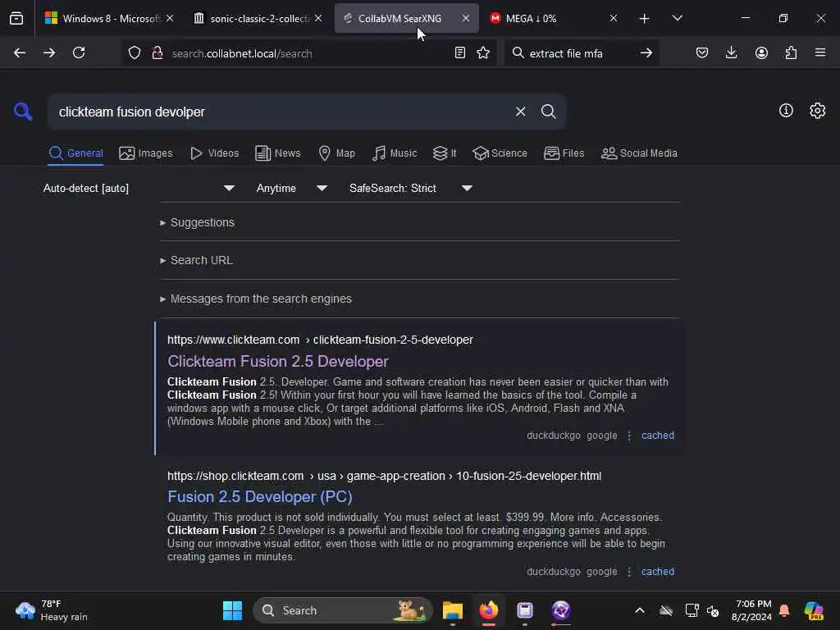Viewport: 840px width, 630px height.
Task: Select the Images search category
Action: click(146, 153)
